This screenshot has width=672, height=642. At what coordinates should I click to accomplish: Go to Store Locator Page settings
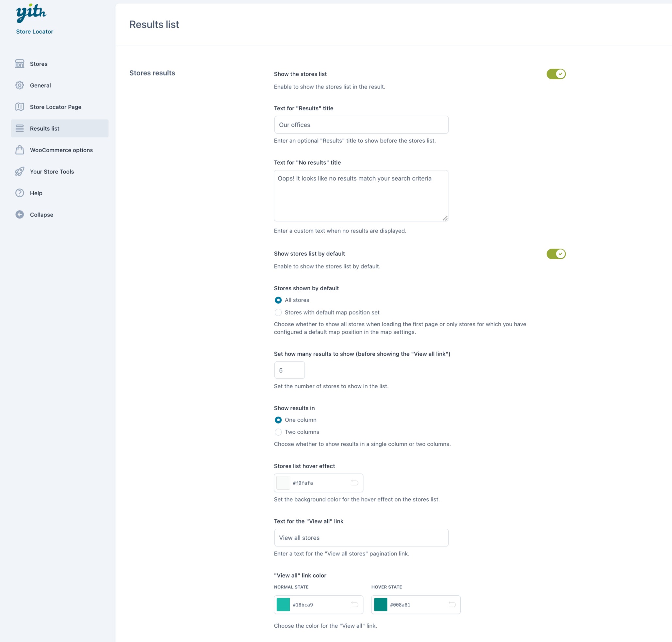point(59,107)
